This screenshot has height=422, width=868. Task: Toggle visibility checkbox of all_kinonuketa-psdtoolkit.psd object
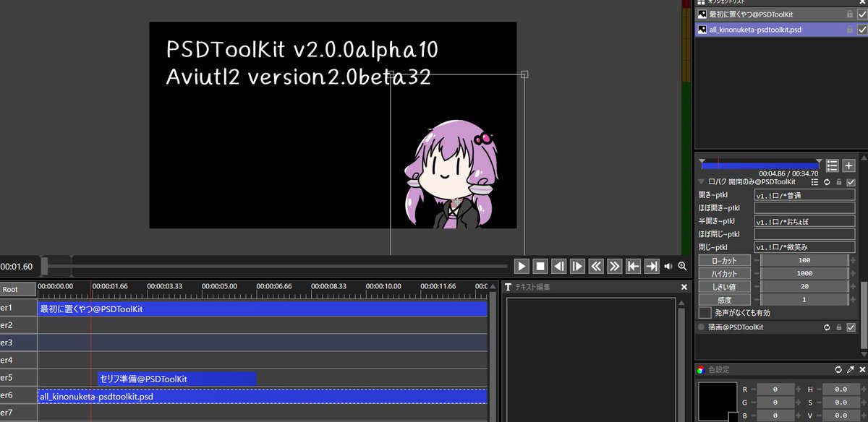click(861, 30)
